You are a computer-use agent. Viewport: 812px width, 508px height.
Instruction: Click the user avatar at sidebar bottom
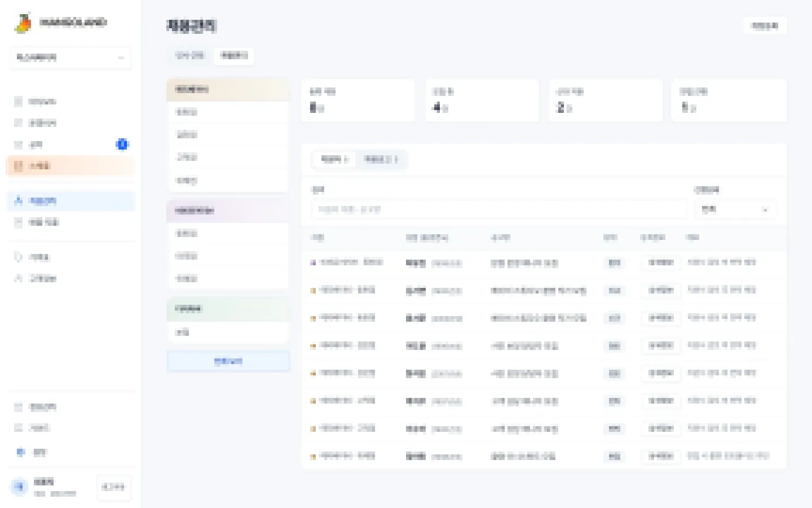click(x=20, y=487)
